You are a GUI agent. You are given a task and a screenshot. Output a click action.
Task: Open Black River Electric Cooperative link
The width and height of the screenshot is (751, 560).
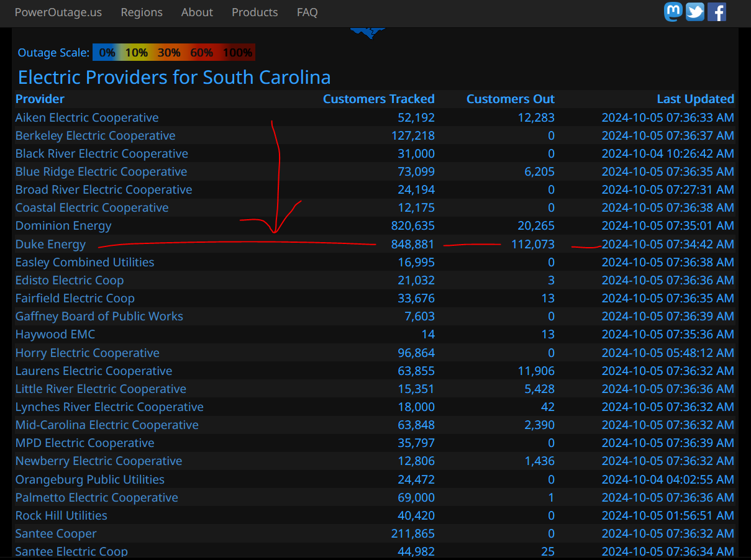click(102, 153)
